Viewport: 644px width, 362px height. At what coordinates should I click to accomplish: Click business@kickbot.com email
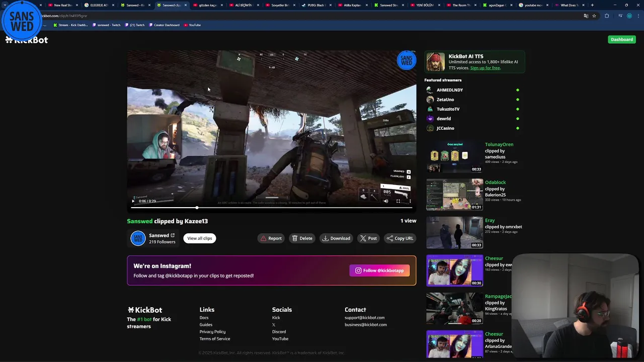point(366,325)
